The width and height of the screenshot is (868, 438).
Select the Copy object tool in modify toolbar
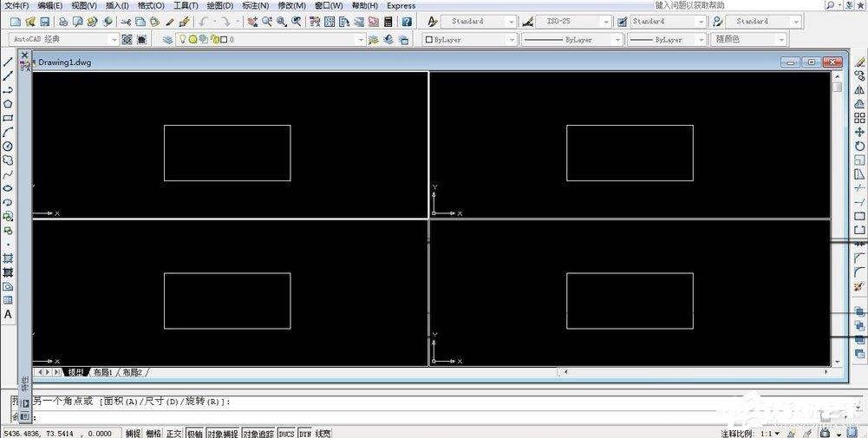point(859,75)
